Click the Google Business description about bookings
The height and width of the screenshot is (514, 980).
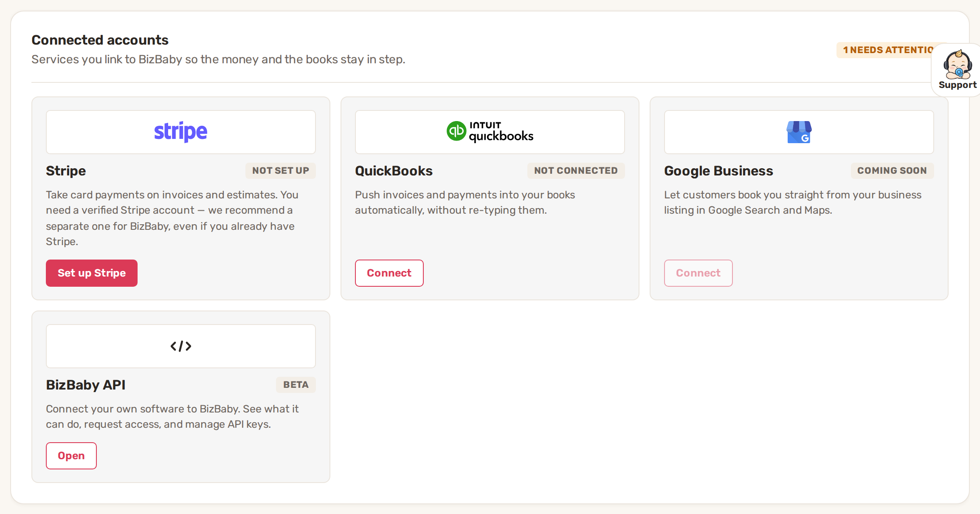point(793,202)
